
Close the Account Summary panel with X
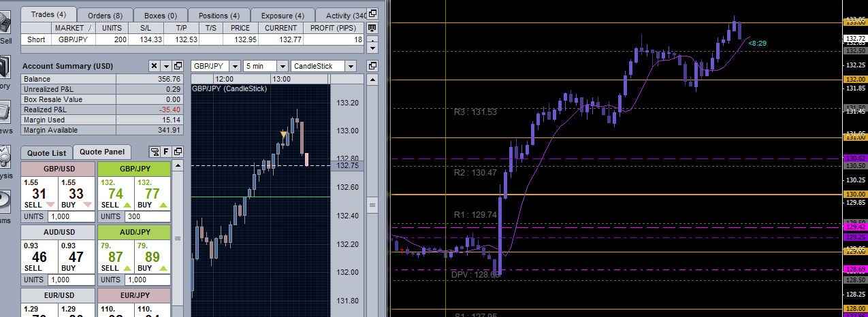pyautogui.click(x=154, y=66)
